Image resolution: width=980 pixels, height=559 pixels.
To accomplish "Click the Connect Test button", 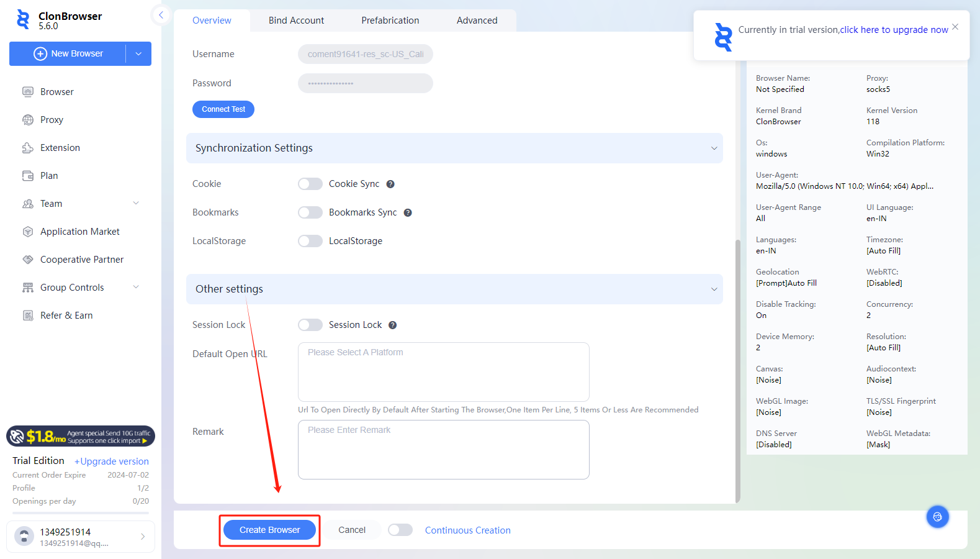I will pos(223,109).
